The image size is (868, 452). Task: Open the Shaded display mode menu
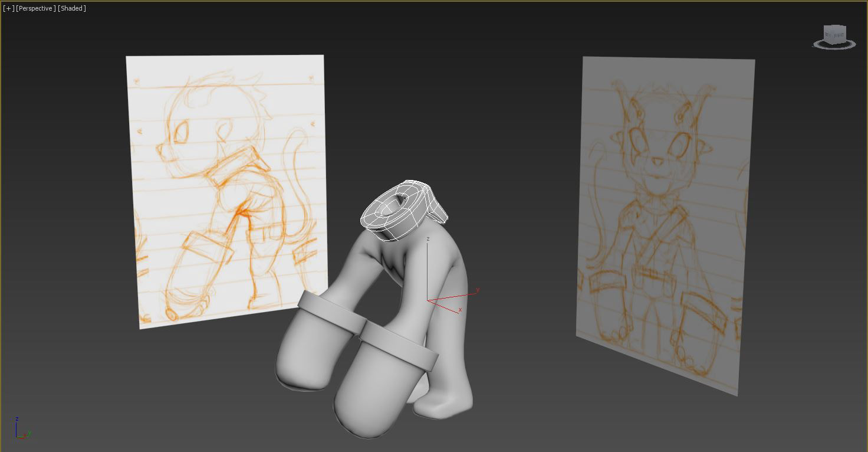point(72,8)
